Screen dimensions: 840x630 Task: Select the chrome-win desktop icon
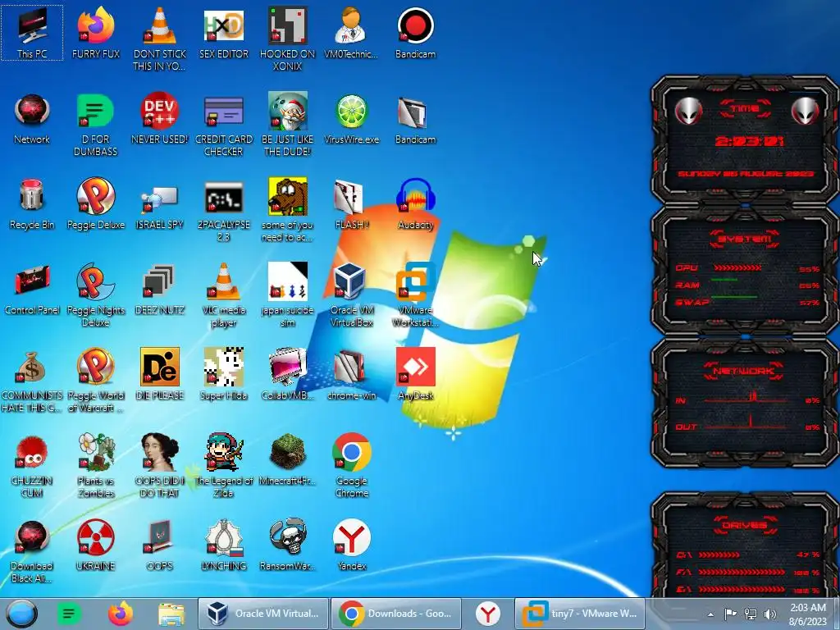coord(351,374)
